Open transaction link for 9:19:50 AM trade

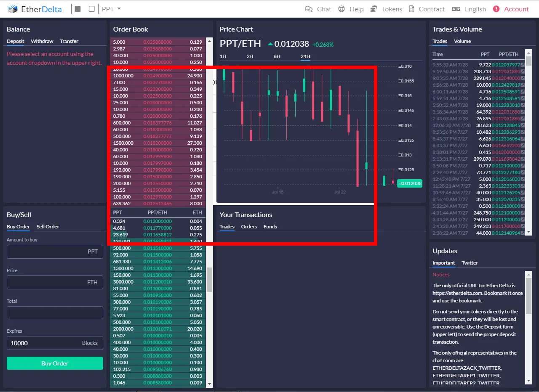point(523,72)
